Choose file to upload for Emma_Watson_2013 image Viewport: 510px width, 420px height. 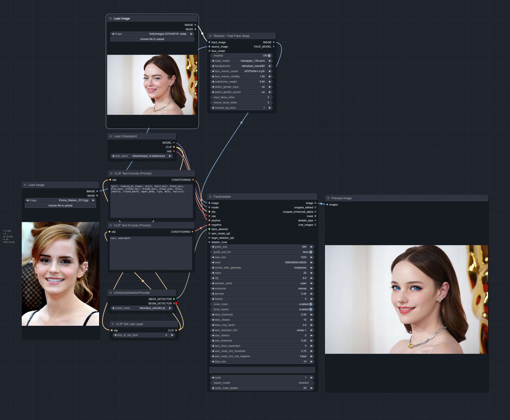click(x=60, y=205)
